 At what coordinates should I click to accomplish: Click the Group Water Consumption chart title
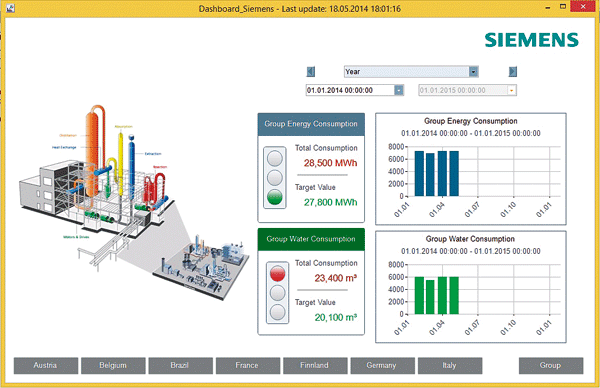coord(470,239)
